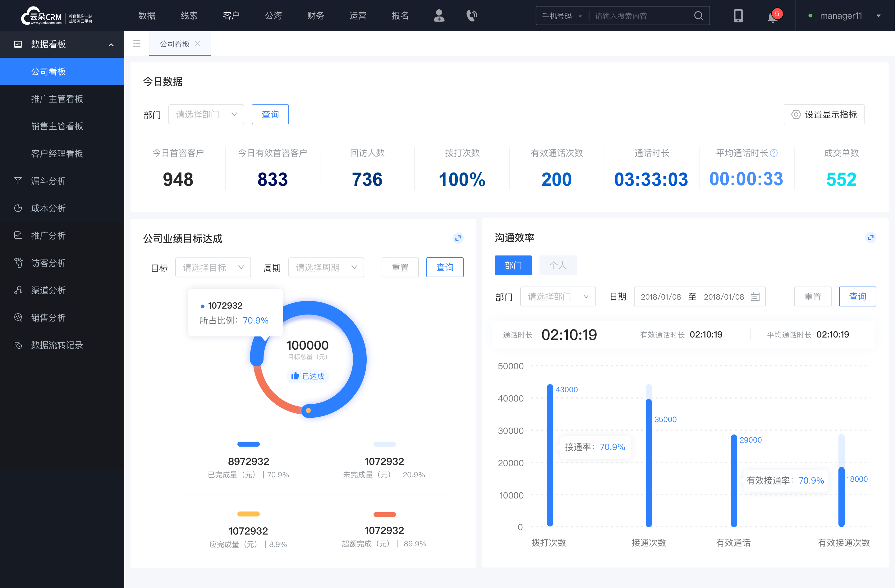Click the 漏斗分析 funnel analysis icon
Viewport: 895px width, 588px height.
[17, 181]
